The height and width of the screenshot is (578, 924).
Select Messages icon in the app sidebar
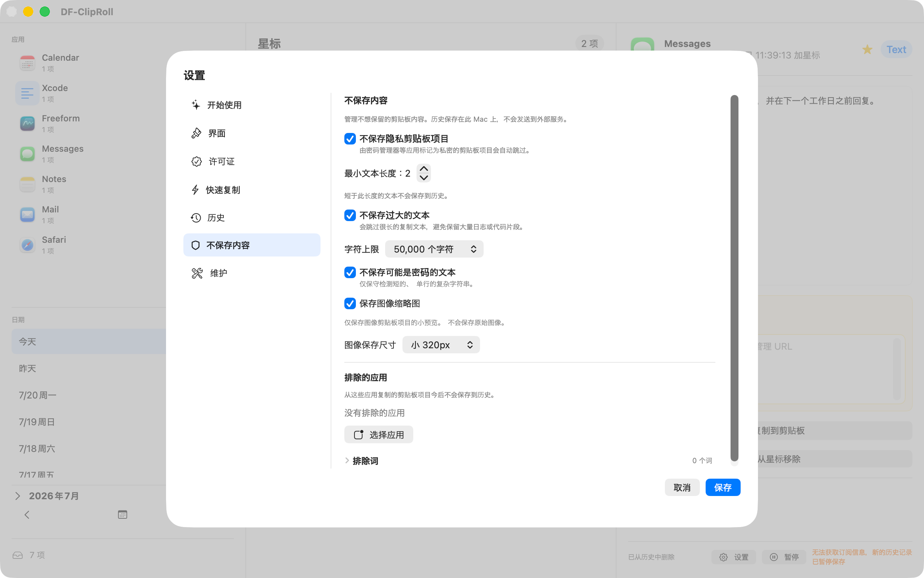27,154
